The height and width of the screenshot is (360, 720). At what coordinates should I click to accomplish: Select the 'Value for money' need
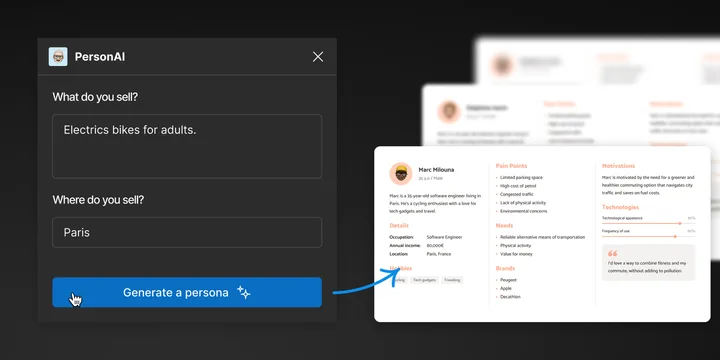click(x=516, y=254)
